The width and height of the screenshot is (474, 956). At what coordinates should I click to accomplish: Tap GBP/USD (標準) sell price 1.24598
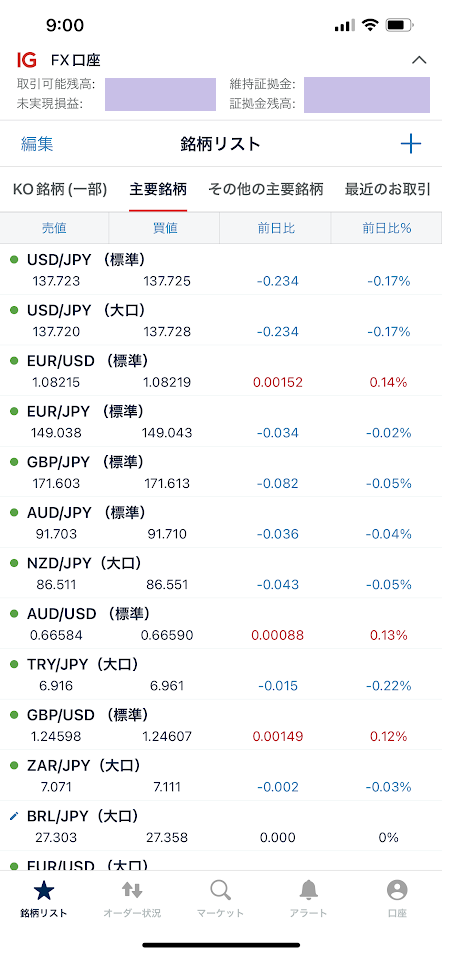click(56, 737)
